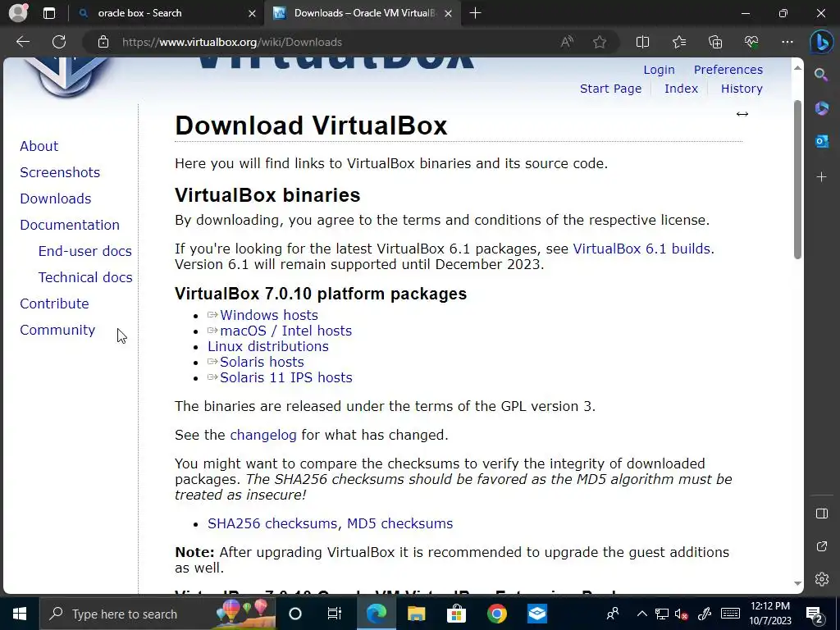Screen dimensions: 840x630
Task: Open Linux distributions link
Action: tap(268, 346)
